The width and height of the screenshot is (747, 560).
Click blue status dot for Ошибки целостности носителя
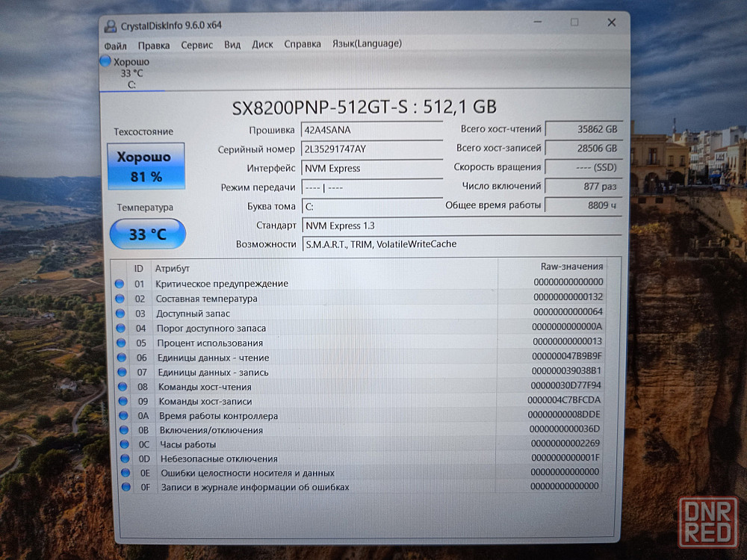click(x=125, y=473)
